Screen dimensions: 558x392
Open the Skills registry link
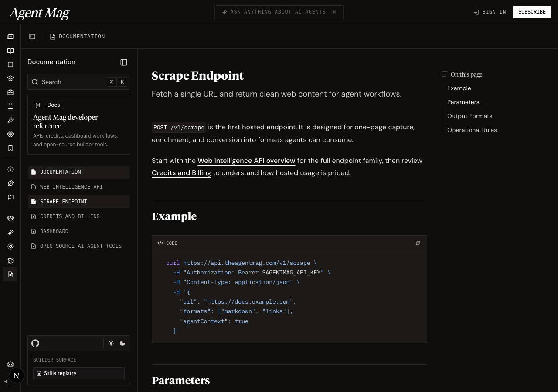60,373
